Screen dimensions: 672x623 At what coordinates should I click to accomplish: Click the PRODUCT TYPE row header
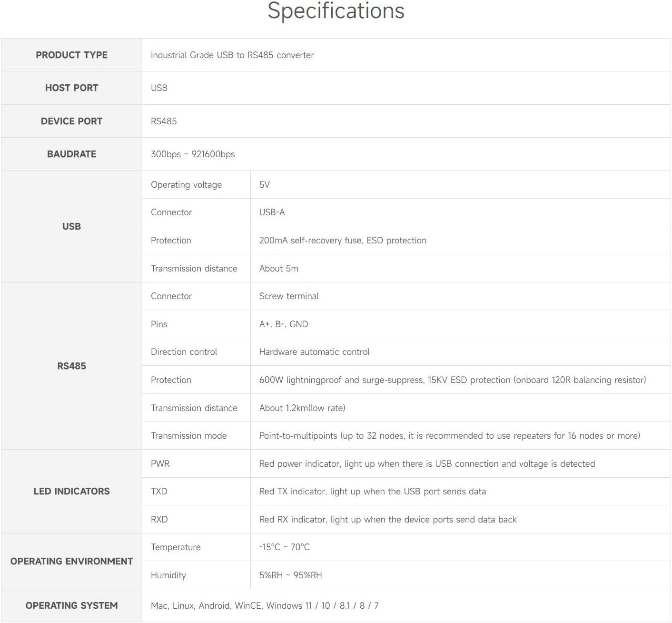[x=71, y=55]
